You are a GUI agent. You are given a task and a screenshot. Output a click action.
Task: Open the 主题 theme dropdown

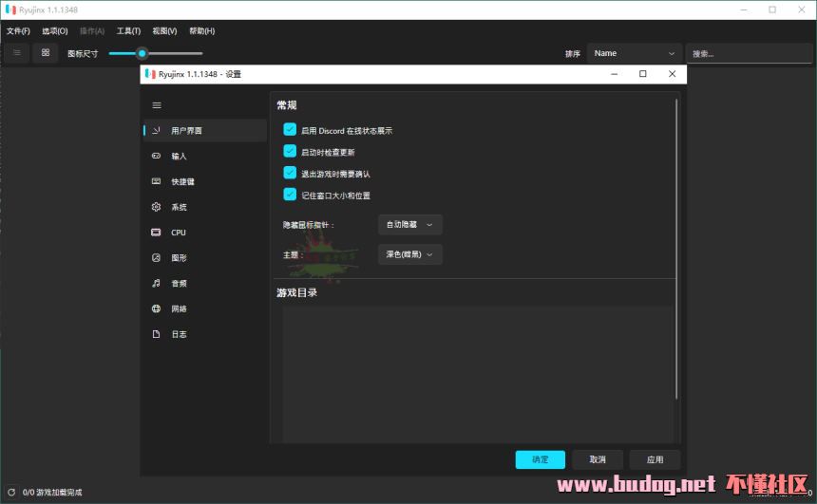pos(409,254)
